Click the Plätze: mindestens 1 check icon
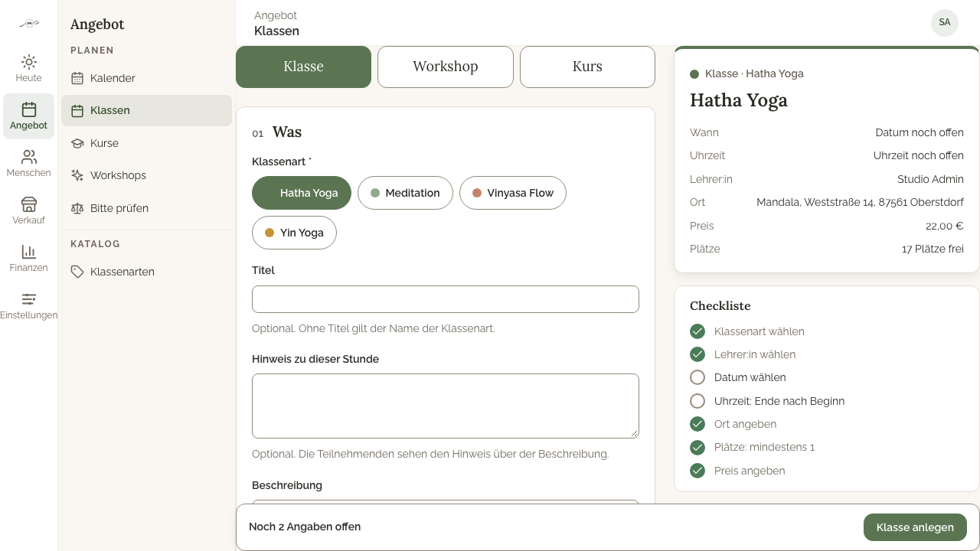 pyautogui.click(x=697, y=447)
